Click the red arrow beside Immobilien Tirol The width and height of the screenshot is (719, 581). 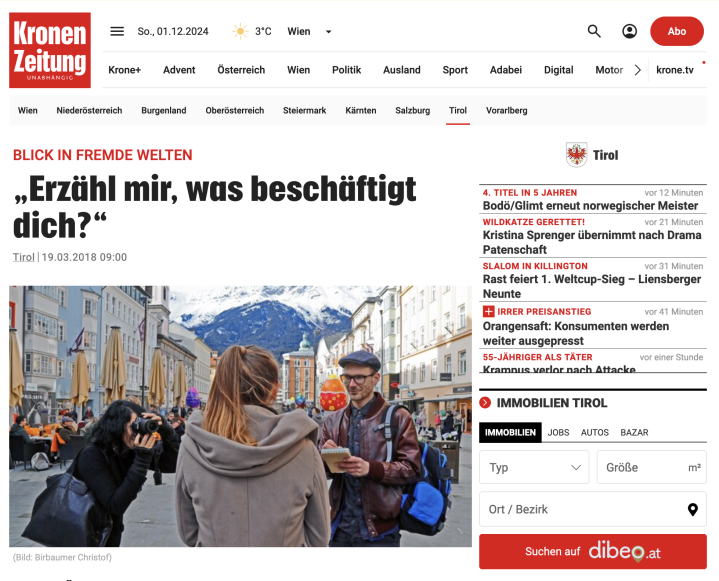485,403
